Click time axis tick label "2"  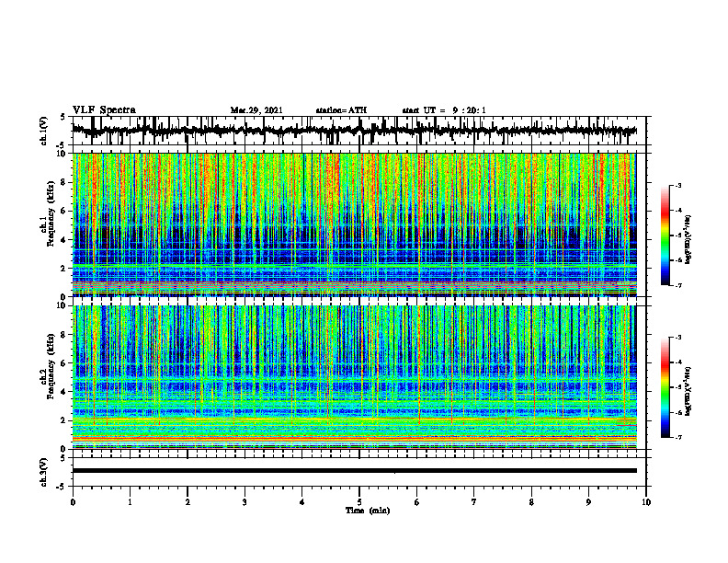tap(188, 502)
